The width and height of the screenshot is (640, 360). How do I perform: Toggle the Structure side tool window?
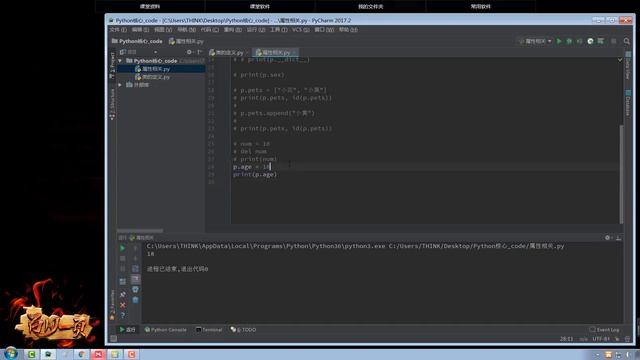112,104
